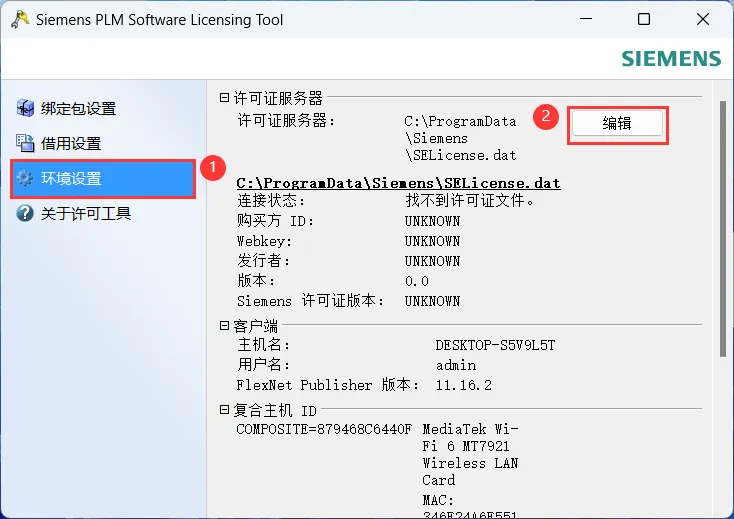Click the MAC: label
The width and height of the screenshot is (734, 519).
click(x=438, y=500)
